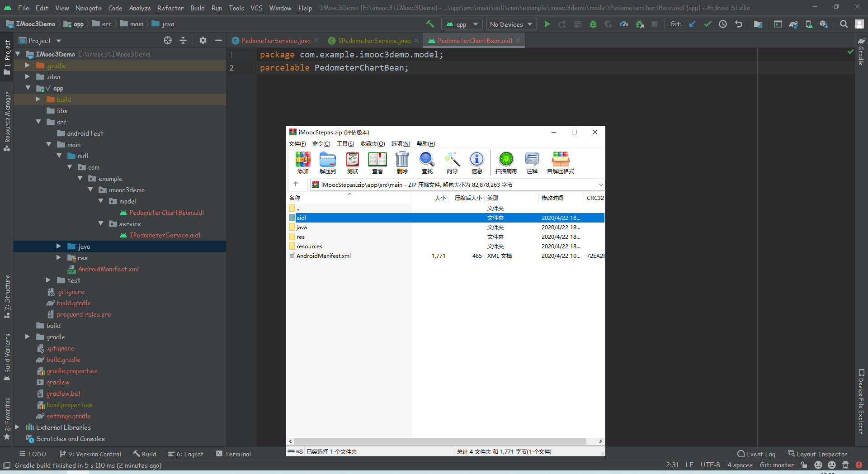Click the Virus scan icon in archive window

506,163
